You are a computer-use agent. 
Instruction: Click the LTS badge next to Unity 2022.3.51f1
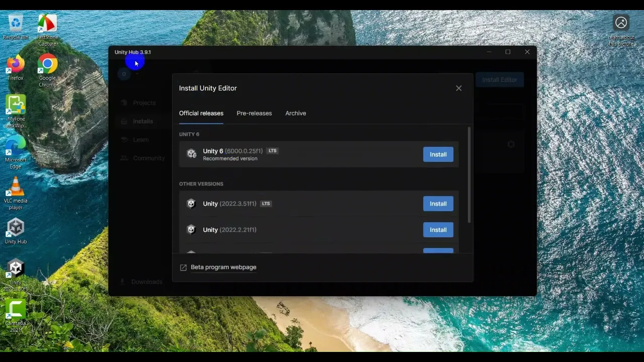pyautogui.click(x=266, y=204)
